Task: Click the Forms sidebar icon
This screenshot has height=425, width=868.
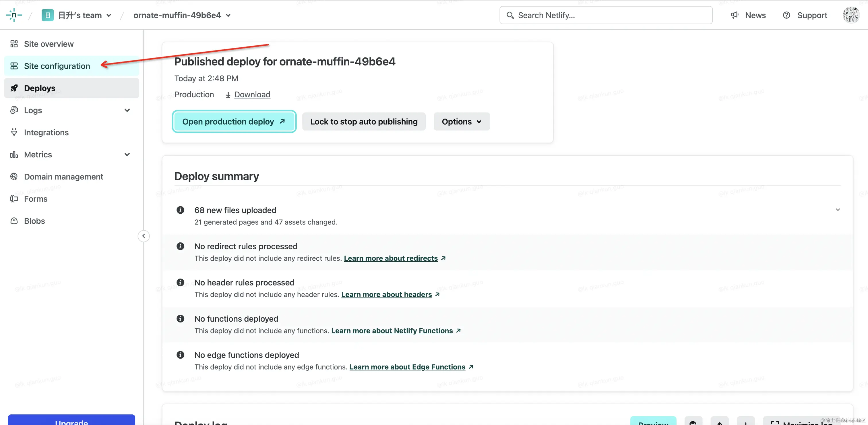Action: [x=14, y=198]
